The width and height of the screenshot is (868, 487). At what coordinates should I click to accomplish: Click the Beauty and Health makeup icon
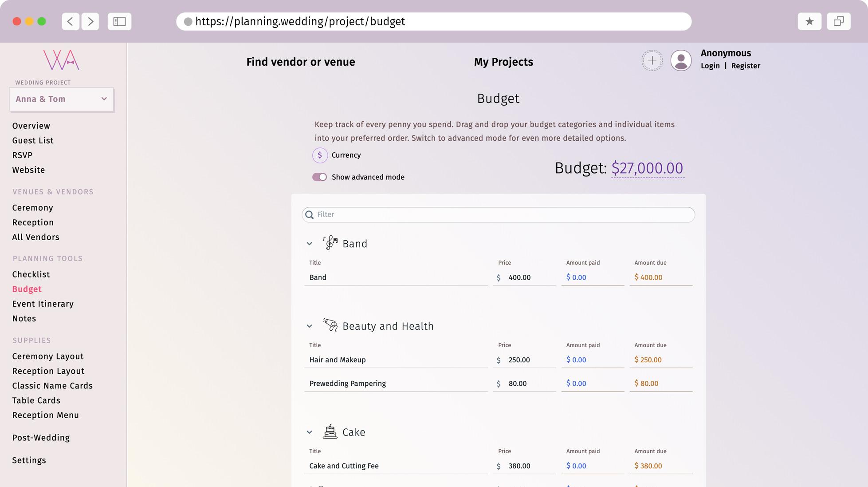click(329, 325)
